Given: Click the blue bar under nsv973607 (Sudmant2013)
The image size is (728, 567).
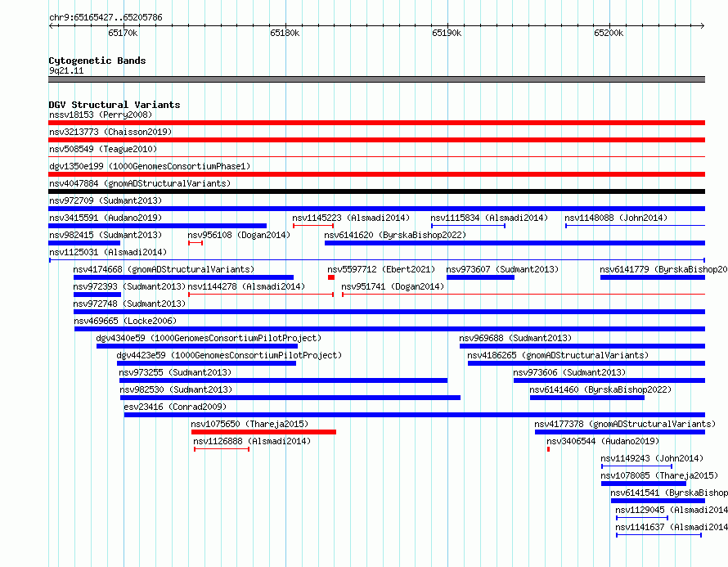Looking at the screenshot, I should 480,277.
